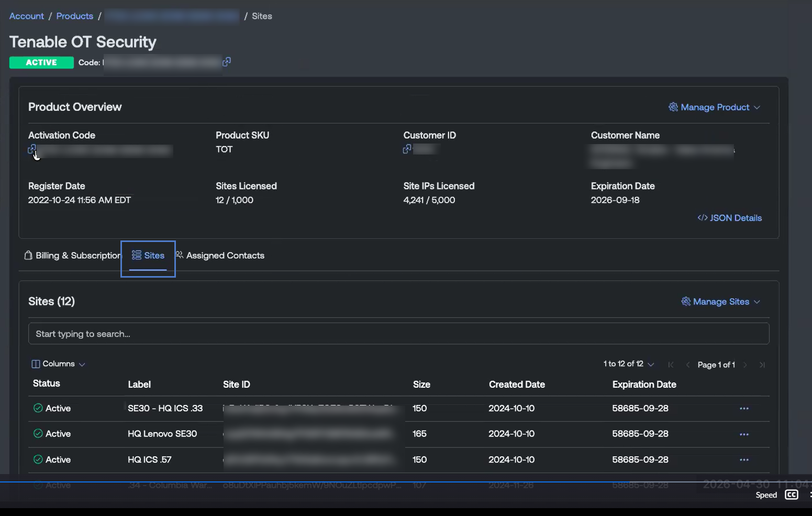
Task: Go to previous page of sites
Action: 687,365
